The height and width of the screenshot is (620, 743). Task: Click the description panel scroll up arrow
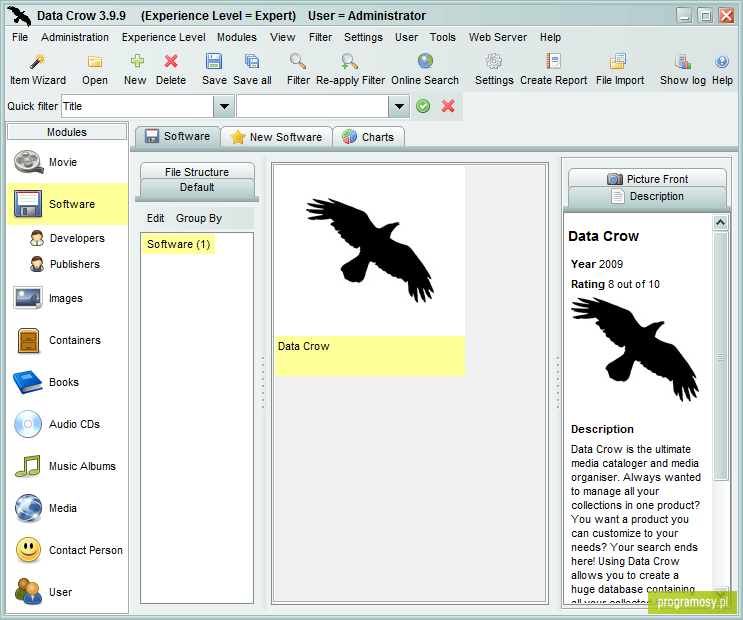pyautogui.click(x=721, y=222)
